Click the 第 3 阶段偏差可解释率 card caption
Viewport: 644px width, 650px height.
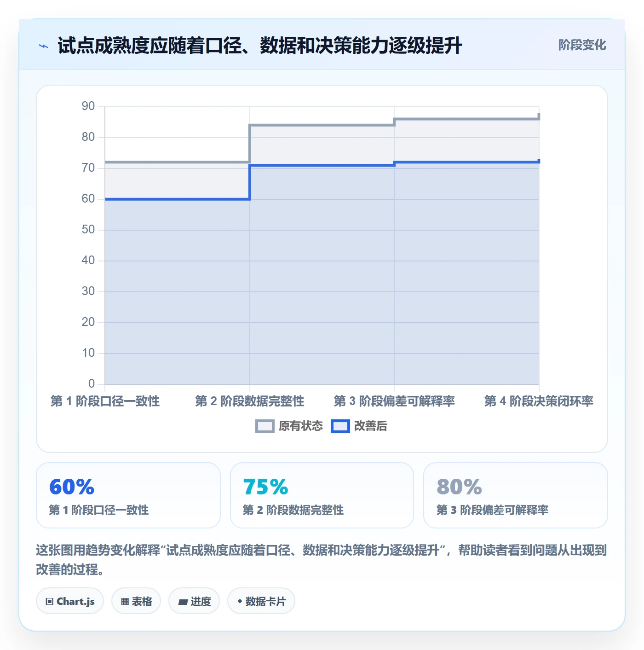(x=492, y=510)
